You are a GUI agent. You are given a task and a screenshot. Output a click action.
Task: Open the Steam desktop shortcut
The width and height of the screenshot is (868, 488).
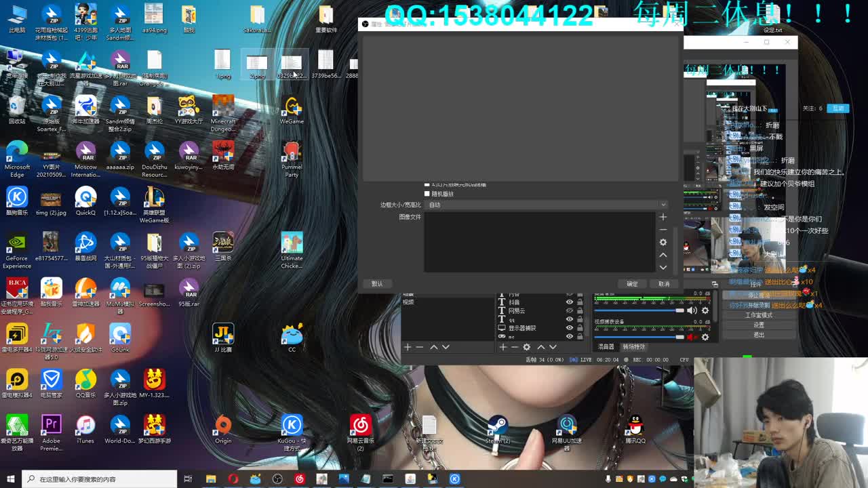pos(498,430)
